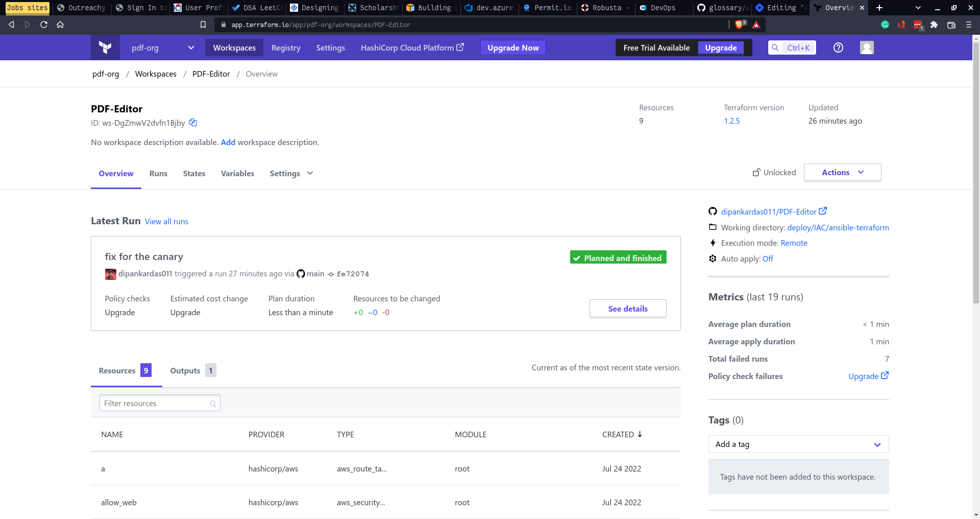Switch to the glossary browser tab
Image resolution: width=980 pixels, height=519 pixels.
723,8
